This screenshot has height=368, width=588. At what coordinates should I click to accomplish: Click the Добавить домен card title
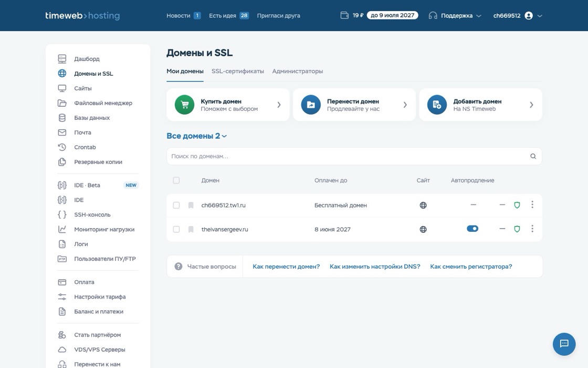coord(477,101)
